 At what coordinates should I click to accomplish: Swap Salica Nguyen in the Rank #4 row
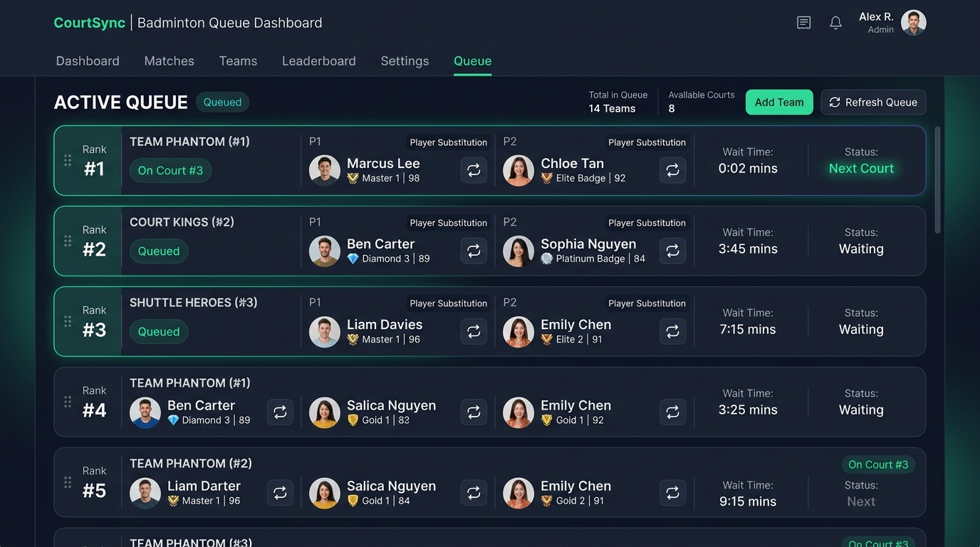point(474,412)
